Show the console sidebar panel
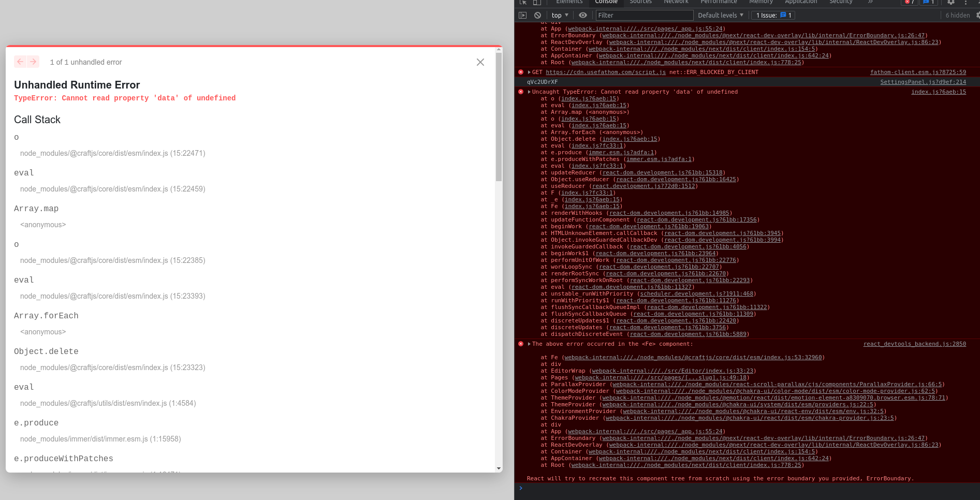Screen dimensions: 980x500 pyautogui.click(x=522, y=15)
